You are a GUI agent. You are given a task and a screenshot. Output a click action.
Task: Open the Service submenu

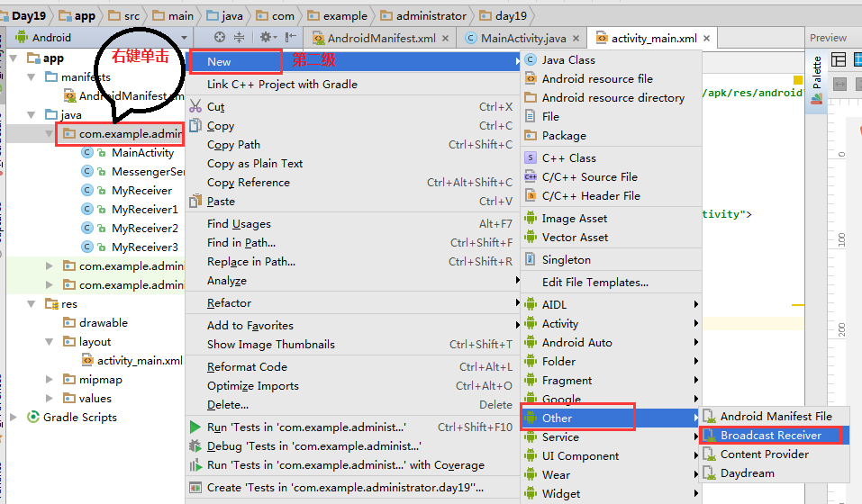[x=612, y=437]
